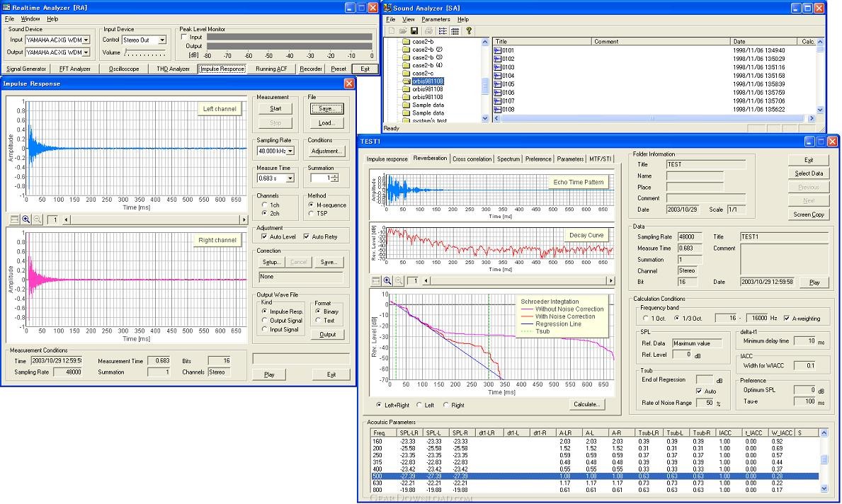Open the Control Stereo Out dropdown
This screenshot has width=842, height=504.
tap(162, 40)
